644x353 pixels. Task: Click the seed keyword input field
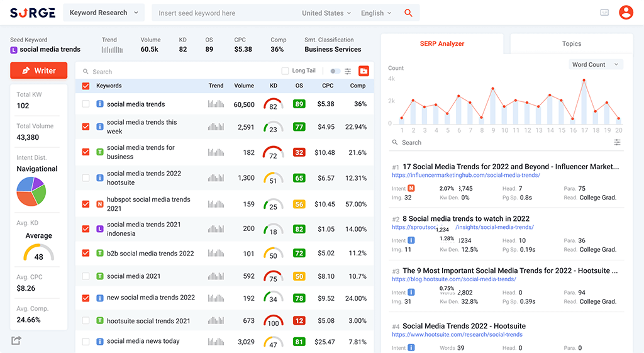pyautogui.click(x=226, y=13)
